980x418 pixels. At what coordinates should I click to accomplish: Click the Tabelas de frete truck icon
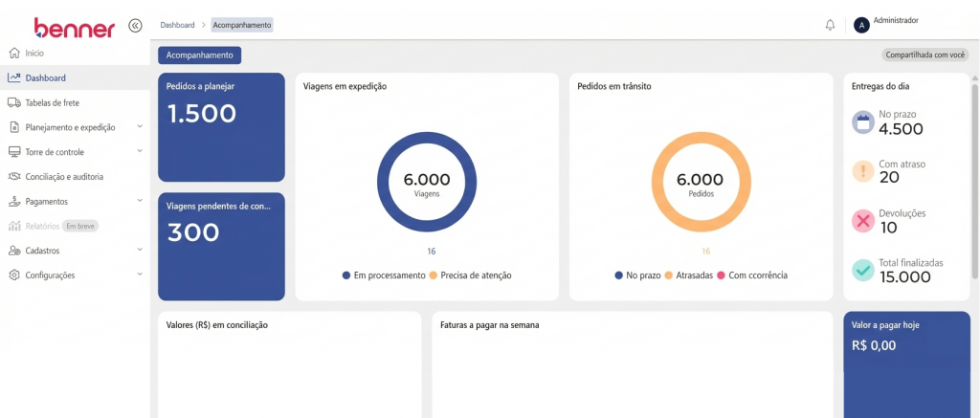[x=14, y=102]
